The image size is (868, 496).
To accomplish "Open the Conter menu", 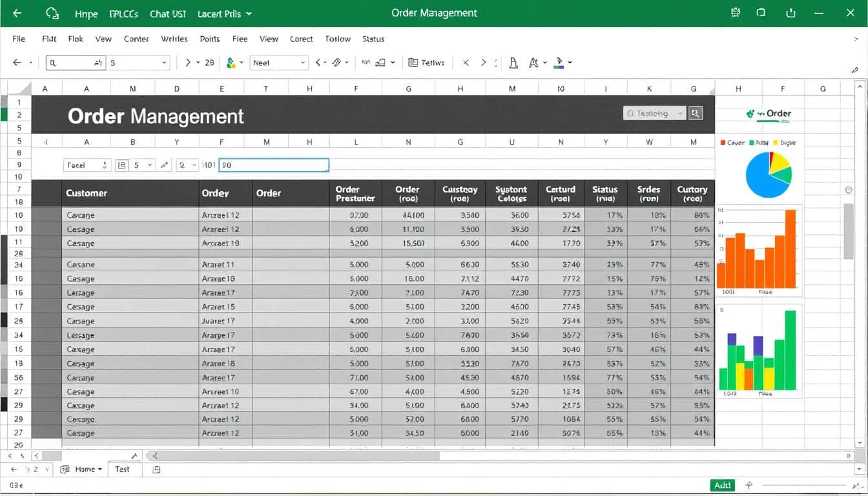I will (136, 39).
